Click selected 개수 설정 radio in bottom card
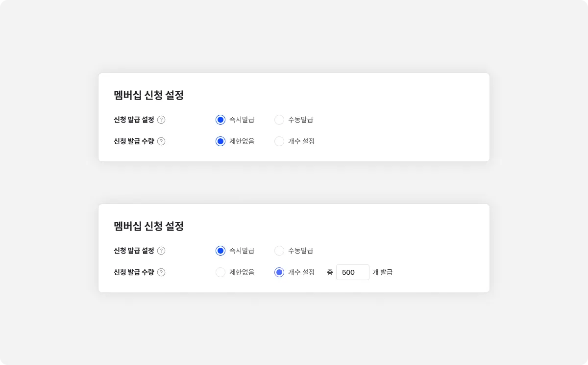588x365 pixels. pyautogui.click(x=279, y=272)
